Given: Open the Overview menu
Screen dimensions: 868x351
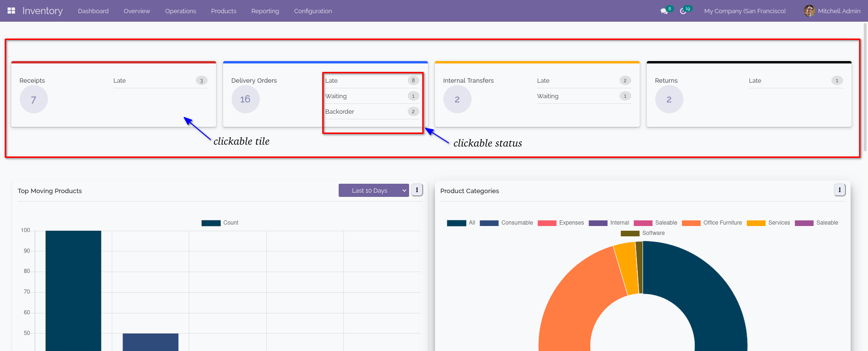Looking at the screenshot, I should coord(137,11).
